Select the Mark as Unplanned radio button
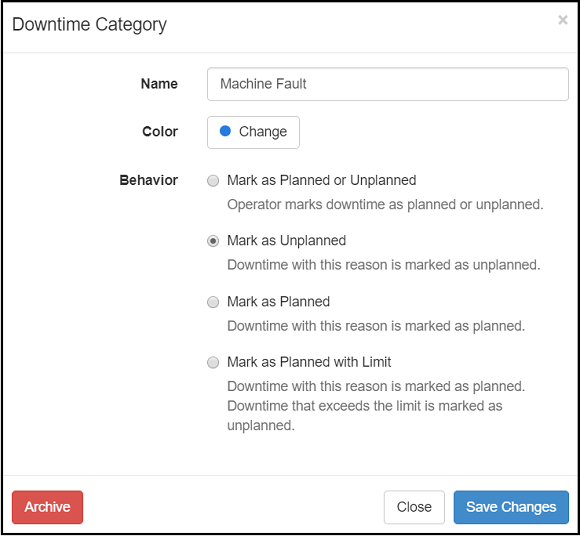 click(213, 241)
